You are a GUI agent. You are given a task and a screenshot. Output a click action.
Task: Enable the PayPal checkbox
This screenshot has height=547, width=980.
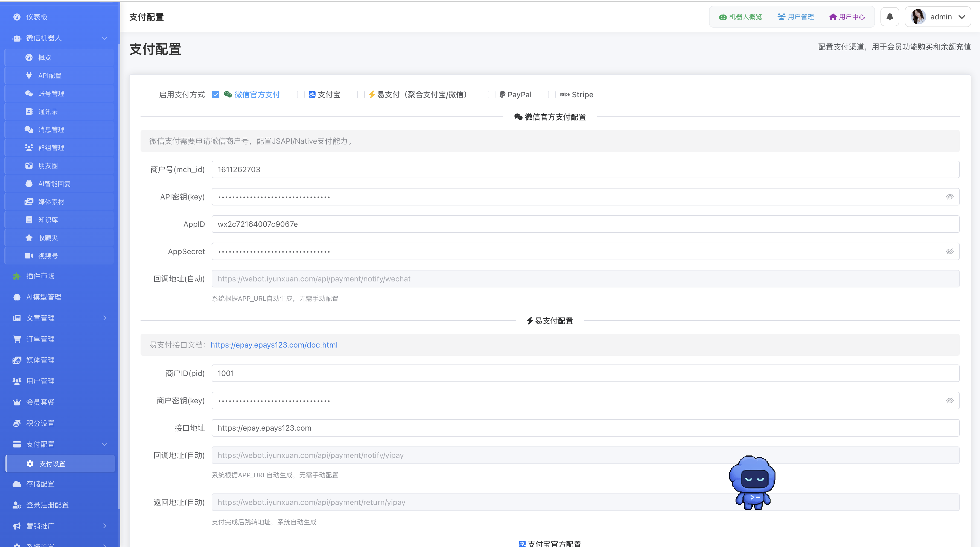tap(492, 95)
